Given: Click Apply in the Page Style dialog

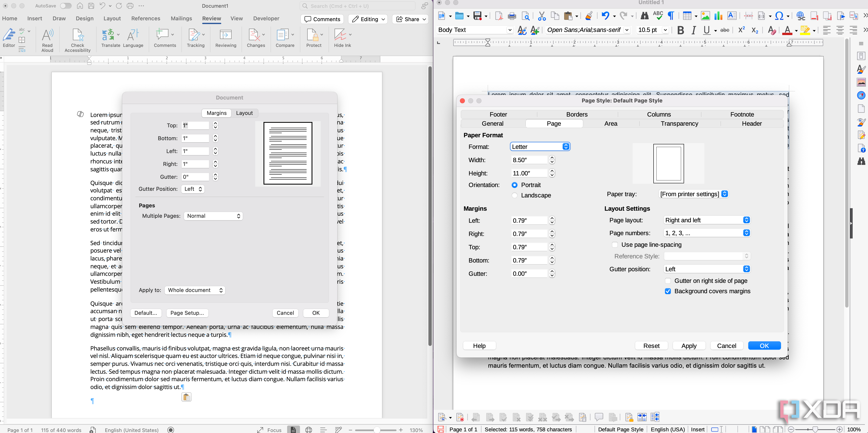Looking at the screenshot, I should click(x=689, y=345).
